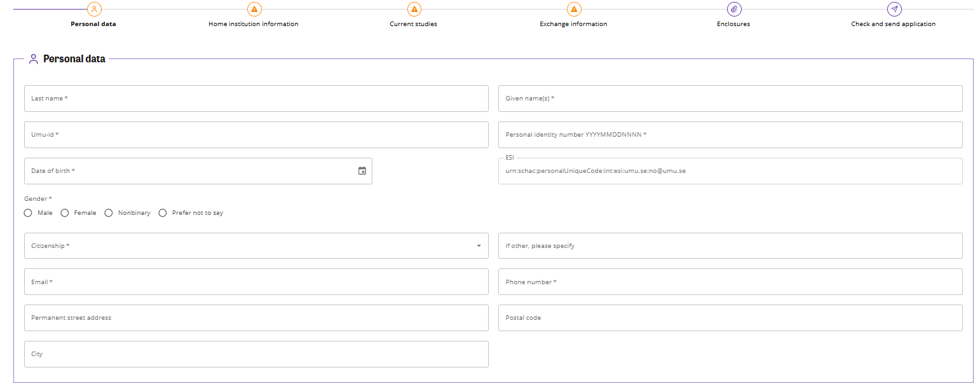980x384 pixels.
Task: Select the Male gender radio button
Action: click(28, 213)
